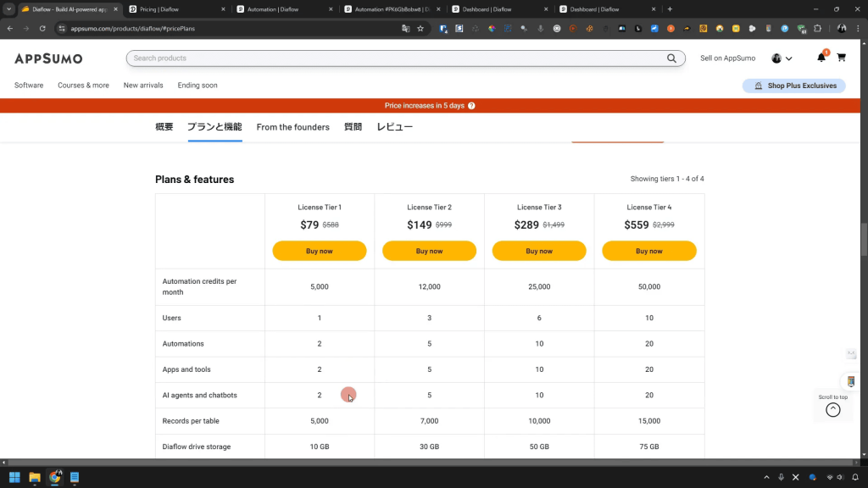868x488 pixels.
Task: Open the Windows notification center bell
Action: click(x=855, y=477)
